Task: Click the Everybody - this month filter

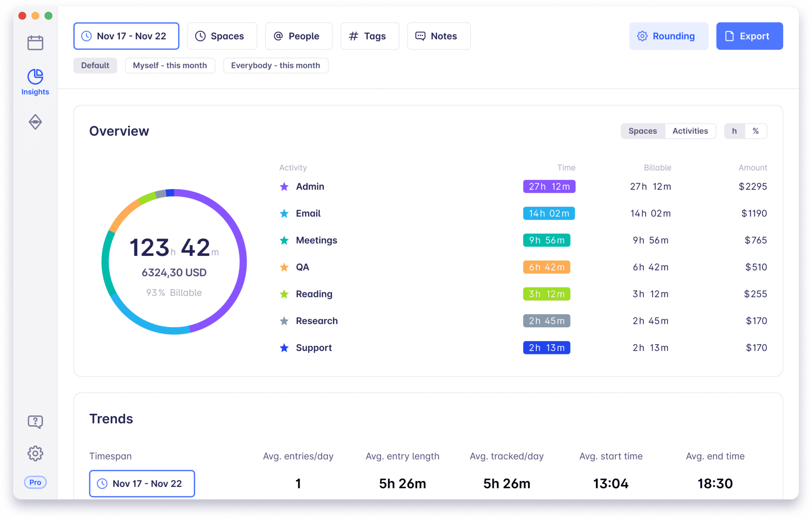Action: (x=275, y=65)
